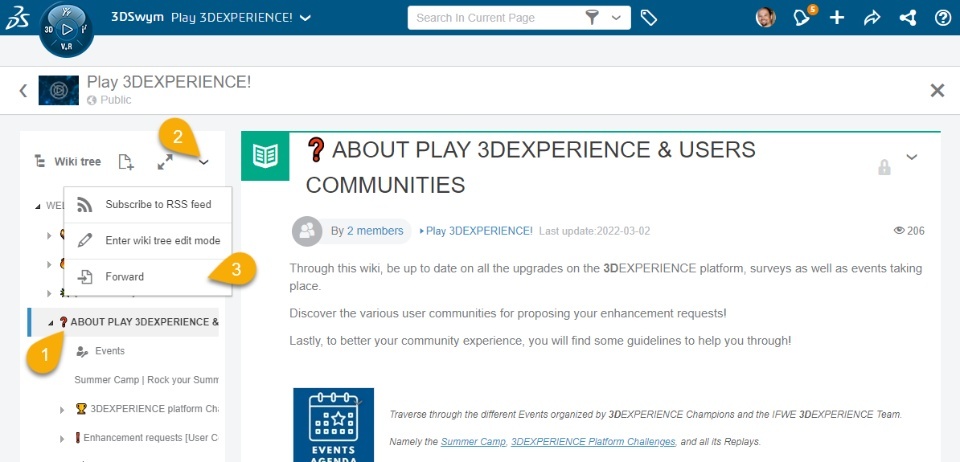
Task: Open the notifications icon with badge
Action: point(803,17)
